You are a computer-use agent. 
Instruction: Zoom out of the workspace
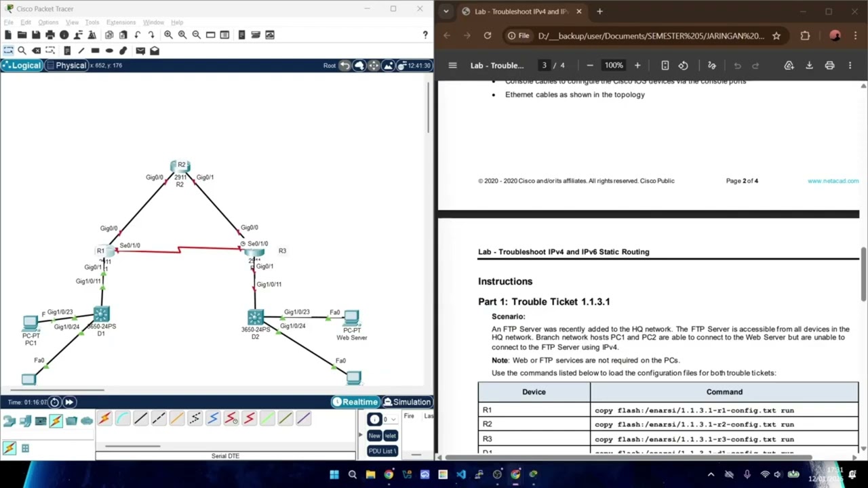(x=197, y=35)
